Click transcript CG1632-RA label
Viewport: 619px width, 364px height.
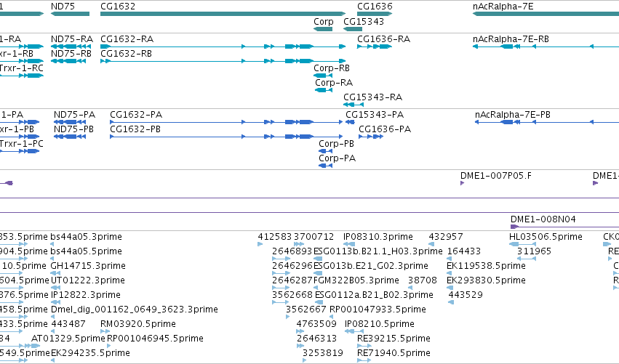[127, 39]
